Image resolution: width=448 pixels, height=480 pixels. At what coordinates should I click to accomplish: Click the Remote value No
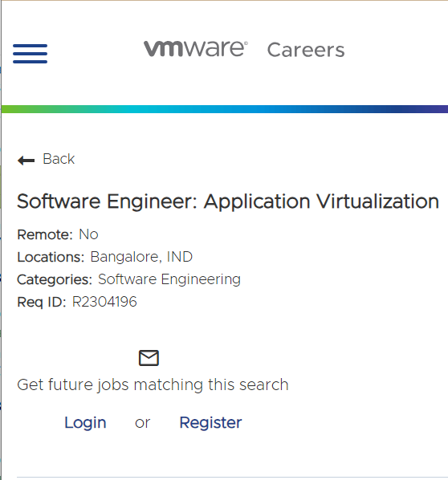pyautogui.click(x=88, y=234)
